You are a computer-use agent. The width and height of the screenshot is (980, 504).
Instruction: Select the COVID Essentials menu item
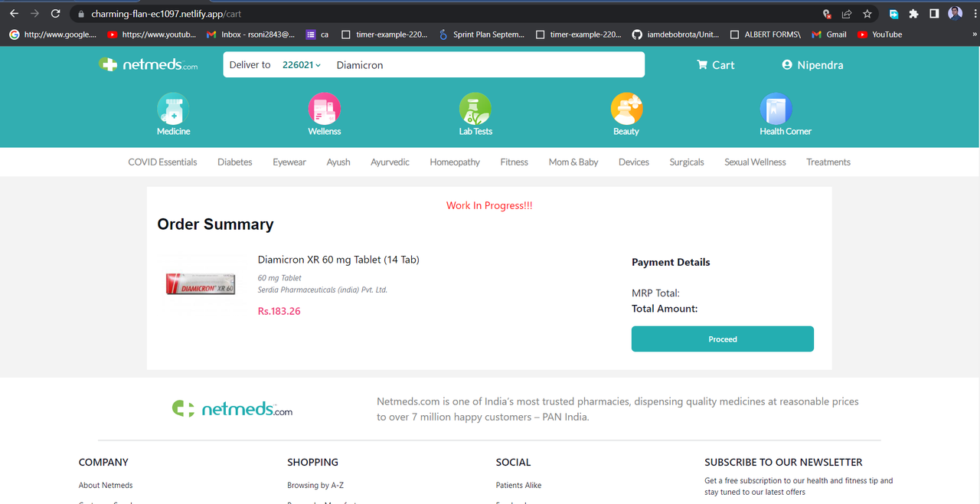click(162, 162)
